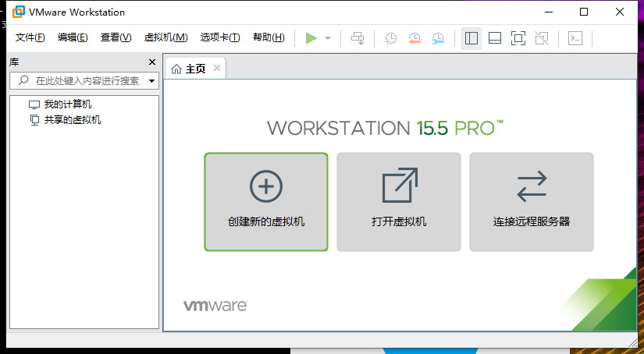Toggle the thumbnail bar view icon
Screen dimensions: 644x354
[x=494, y=38]
